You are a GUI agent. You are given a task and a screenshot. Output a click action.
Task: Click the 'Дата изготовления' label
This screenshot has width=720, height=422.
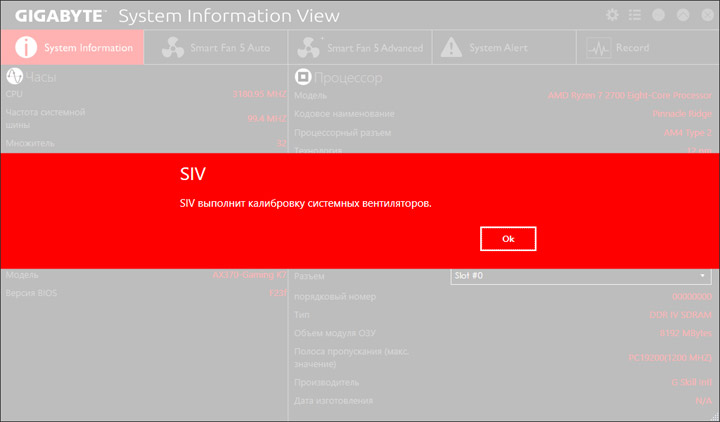click(x=333, y=401)
